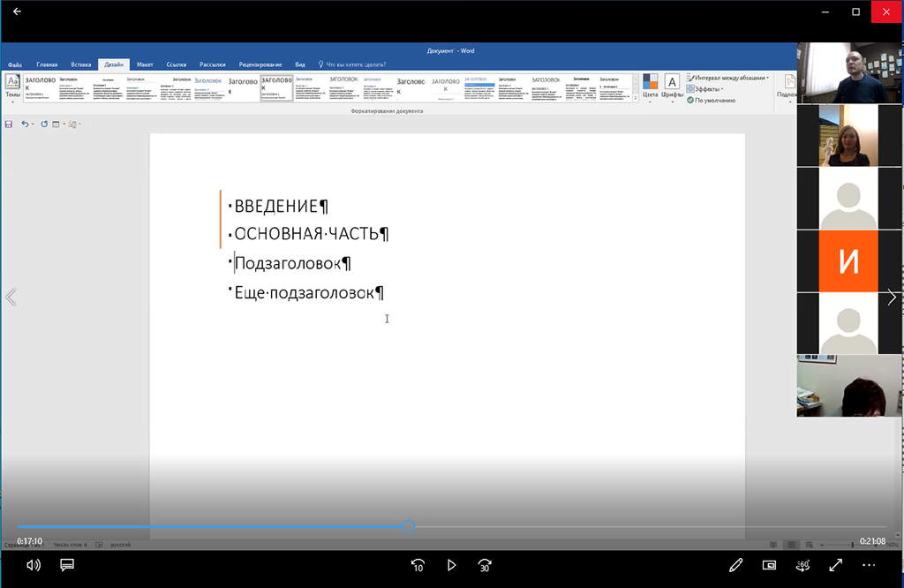The width and height of the screenshot is (904, 588).
Task: Click the 'Что вы хотите сделать?' search box
Action: point(351,64)
